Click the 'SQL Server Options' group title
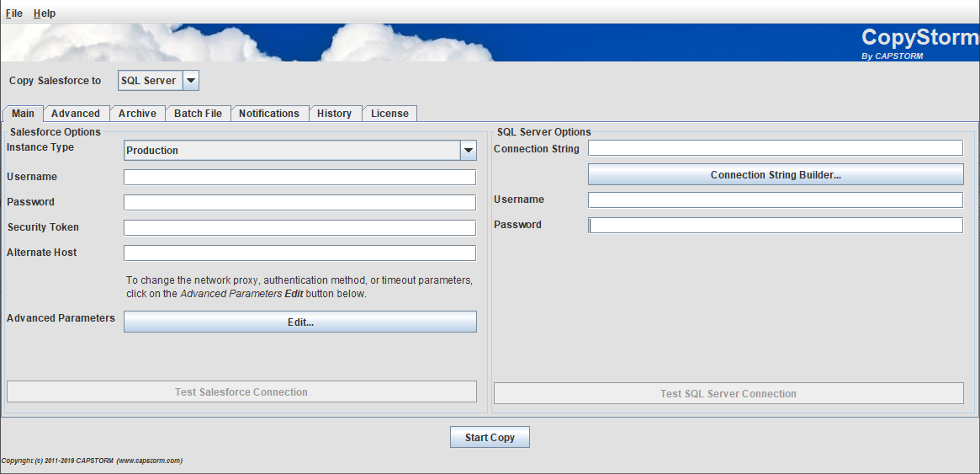The height and width of the screenshot is (474, 980). coord(543,132)
